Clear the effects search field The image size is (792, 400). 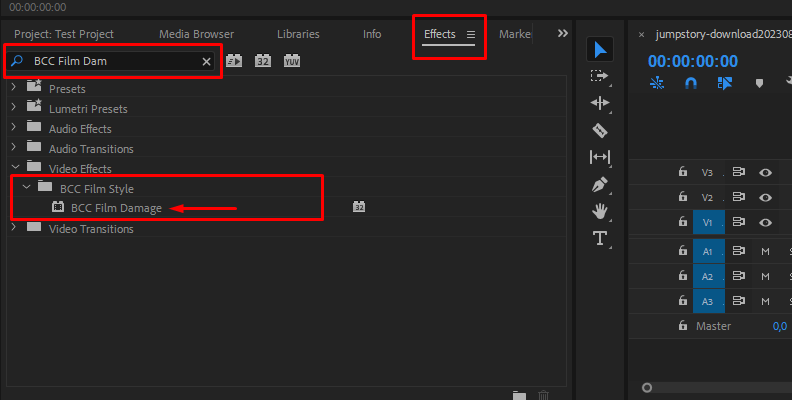(x=206, y=62)
